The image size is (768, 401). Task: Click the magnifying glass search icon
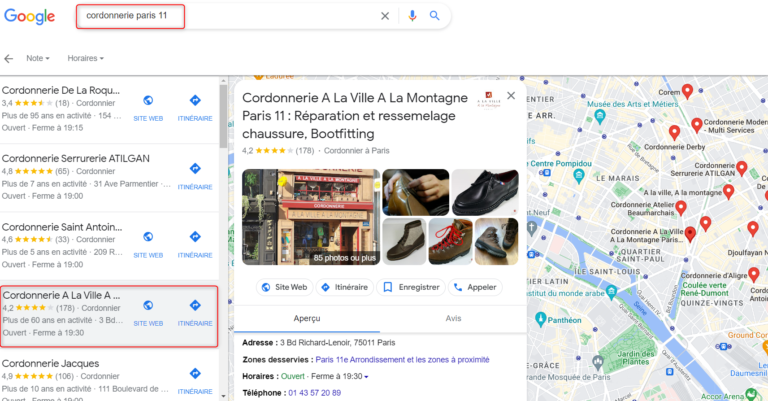click(434, 16)
